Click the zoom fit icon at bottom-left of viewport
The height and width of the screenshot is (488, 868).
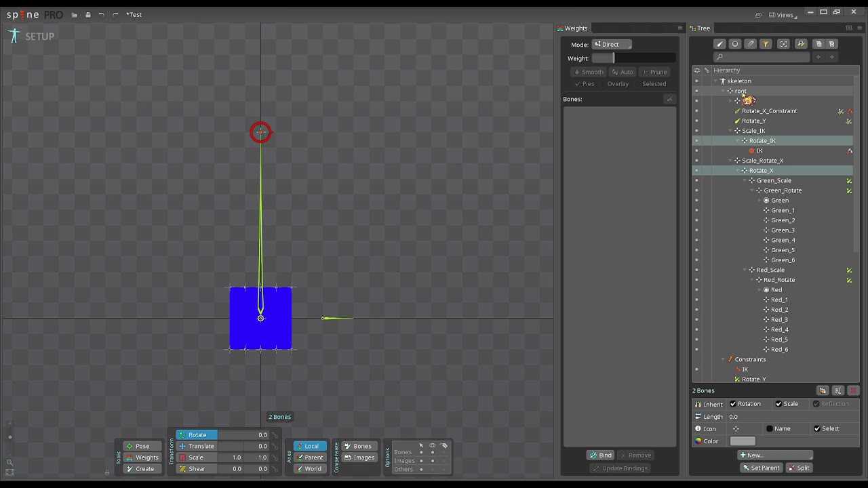click(9, 472)
